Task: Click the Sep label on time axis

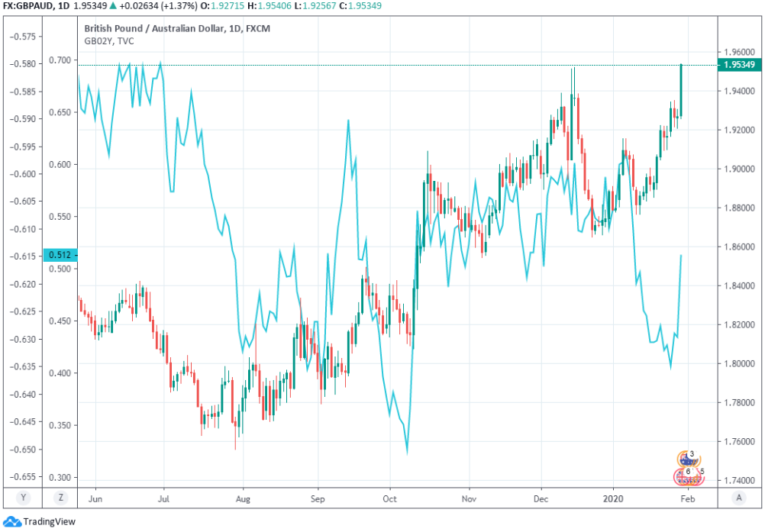Action: pos(318,499)
